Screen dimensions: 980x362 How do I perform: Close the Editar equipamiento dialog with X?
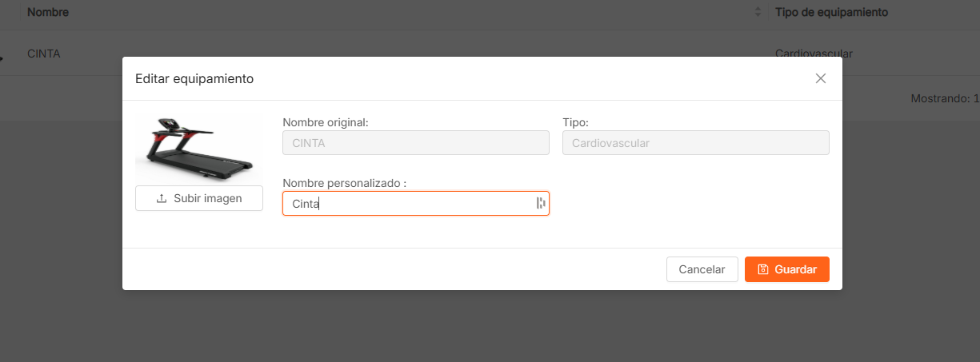(x=820, y=78)
